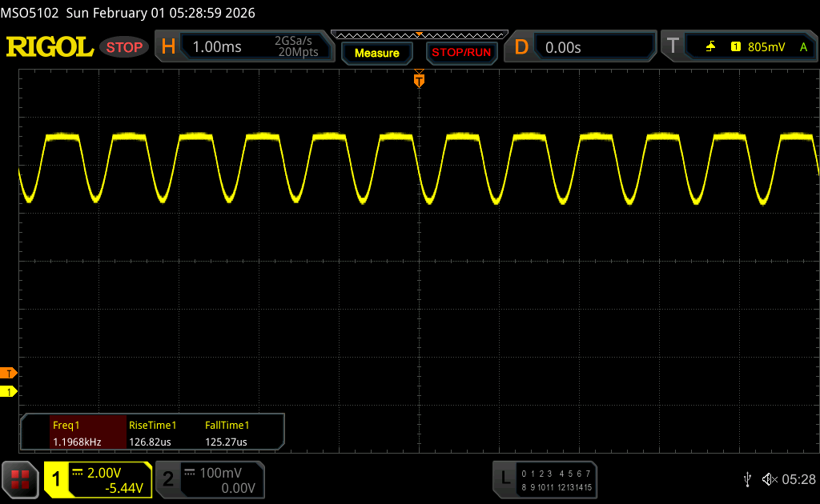Toggle channel 1 using its yellow label
This screenshot has height=504, width=820.
coord(57,479)
